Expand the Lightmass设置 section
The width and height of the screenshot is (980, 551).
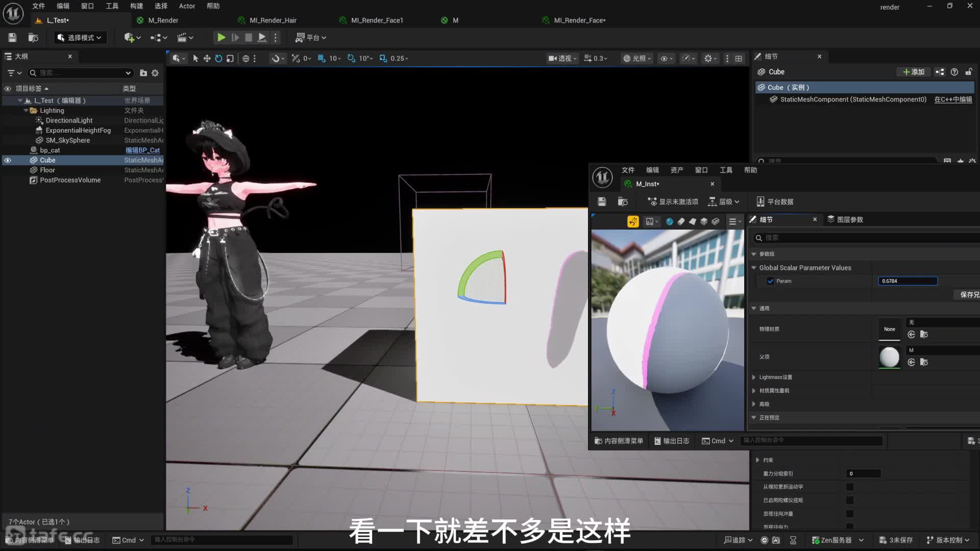[754, 378]
